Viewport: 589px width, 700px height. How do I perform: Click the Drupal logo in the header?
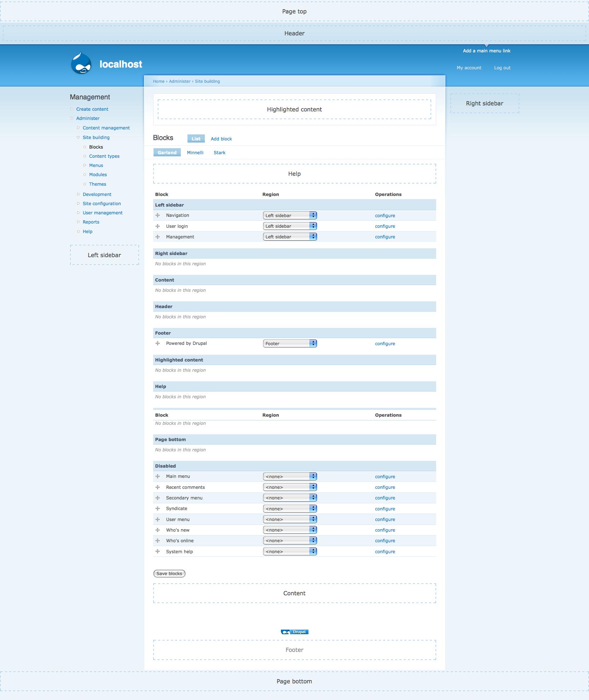(81, 63)
